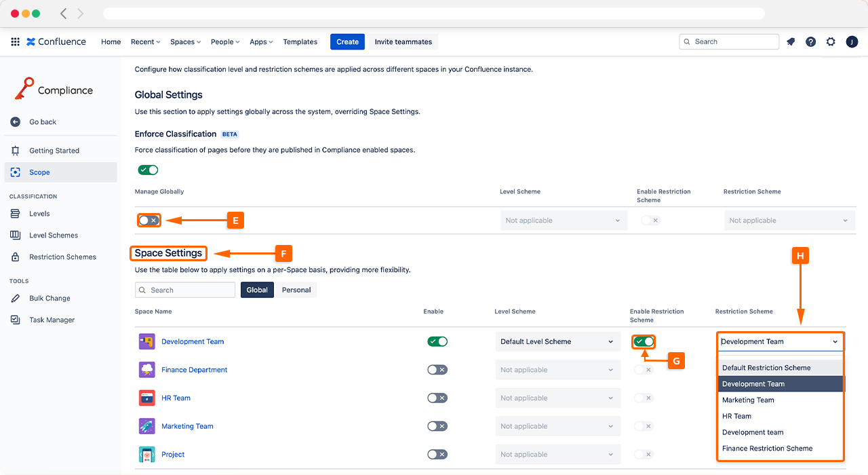
Task: Click the blue Create button
Action: tap(347, 42)
